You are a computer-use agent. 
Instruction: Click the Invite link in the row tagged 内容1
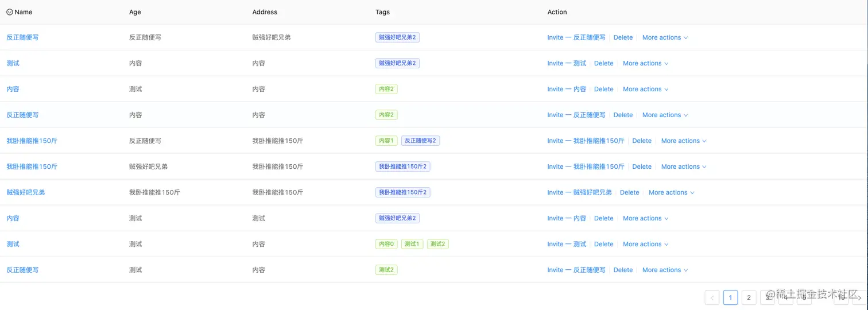pyautogui.click(x=586, y=141)
